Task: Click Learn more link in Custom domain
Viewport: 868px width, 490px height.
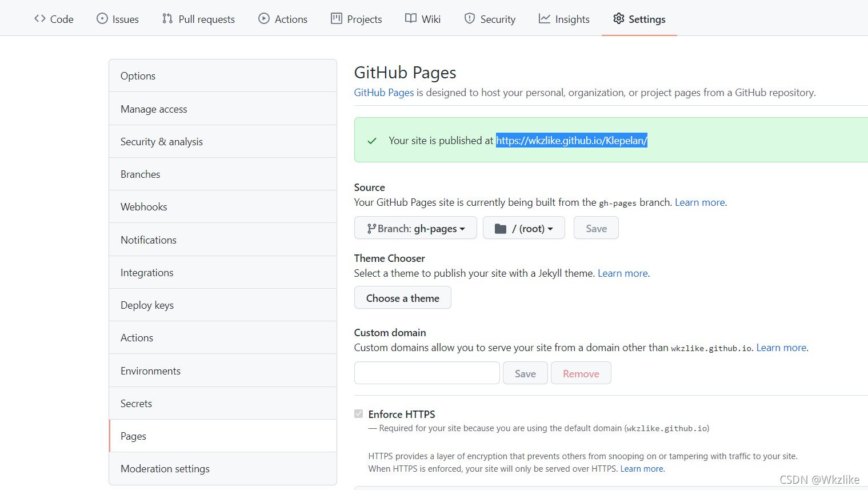Action: [x=781, y=348]
